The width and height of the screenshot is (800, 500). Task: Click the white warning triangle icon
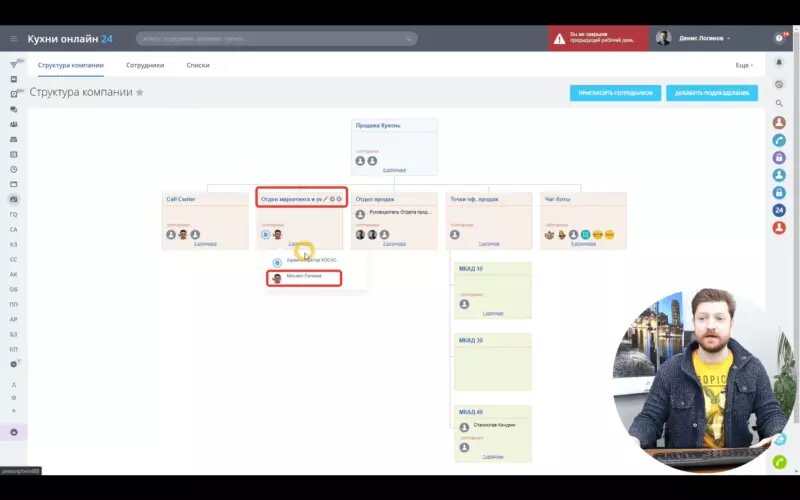tap(560, 39)
